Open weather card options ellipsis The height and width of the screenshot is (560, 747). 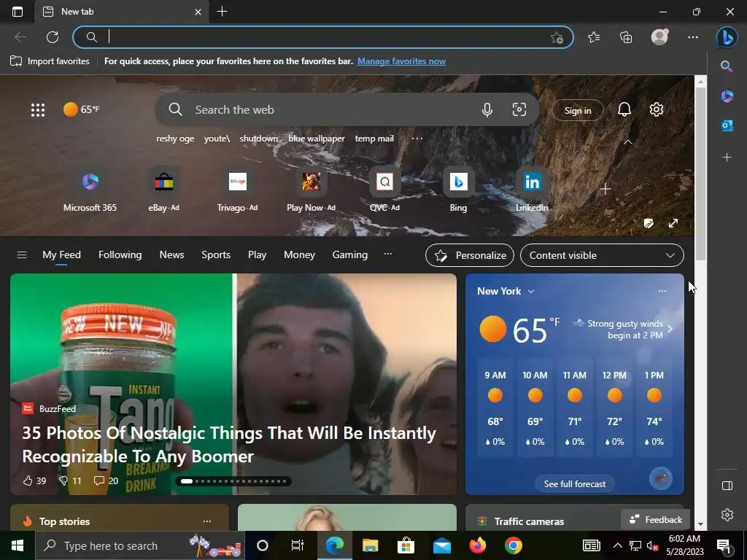pyautogui.click(x=662, y=291)
